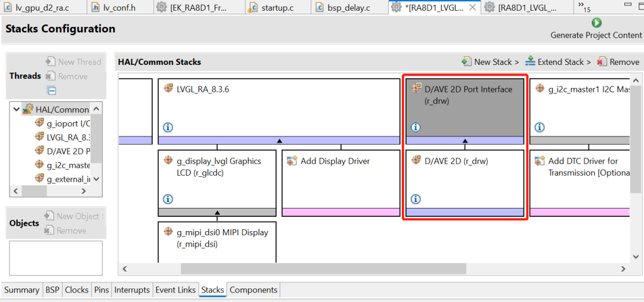The image size is (644, 302).
Task: Switch to the lv_conf.h editor tab
Action: tap(119, 7)
